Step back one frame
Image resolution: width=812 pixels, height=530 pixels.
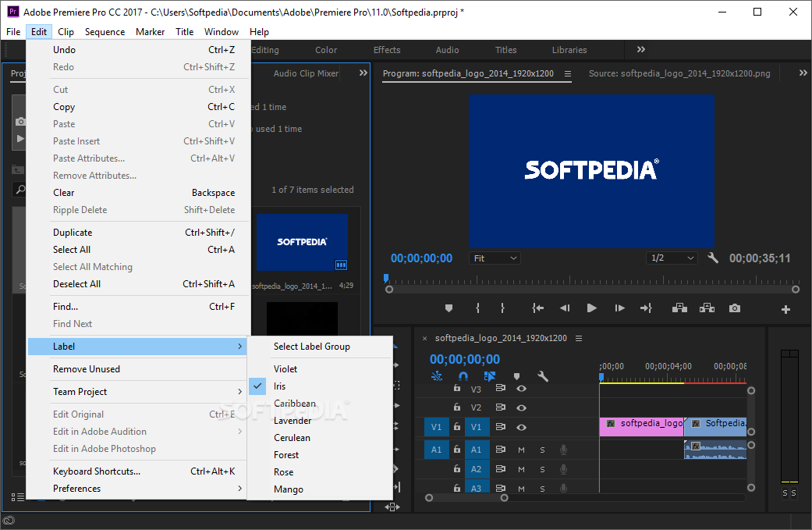coord(565,308)
